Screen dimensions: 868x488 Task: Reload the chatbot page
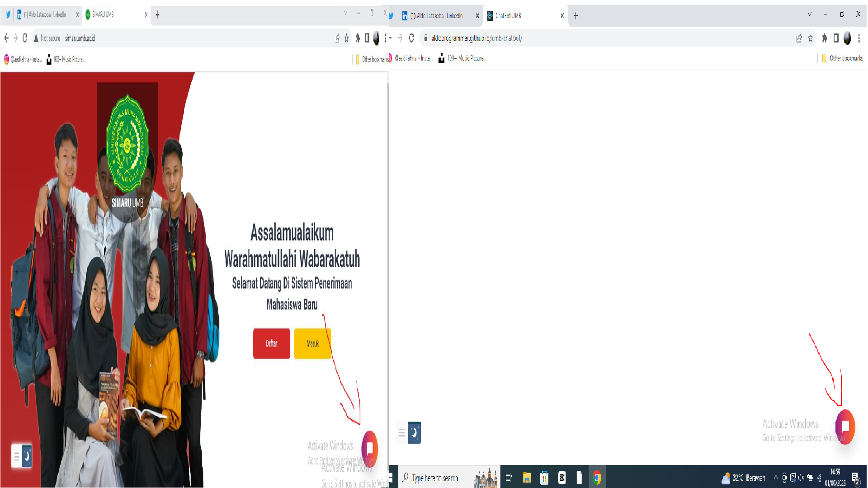click(x=411, y=38)
